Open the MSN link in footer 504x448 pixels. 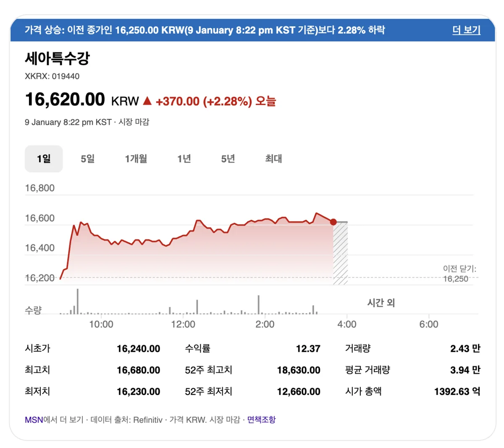(34, 420)
